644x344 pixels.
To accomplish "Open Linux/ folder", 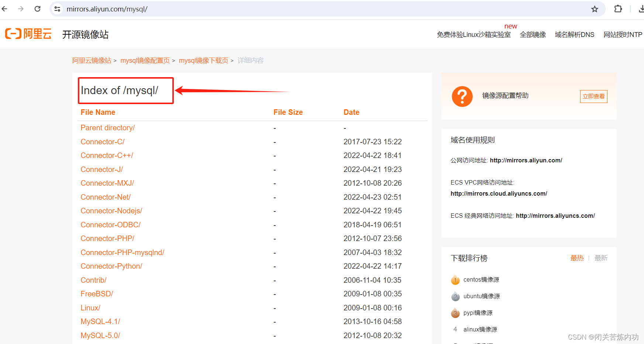I will click(90, 308).
